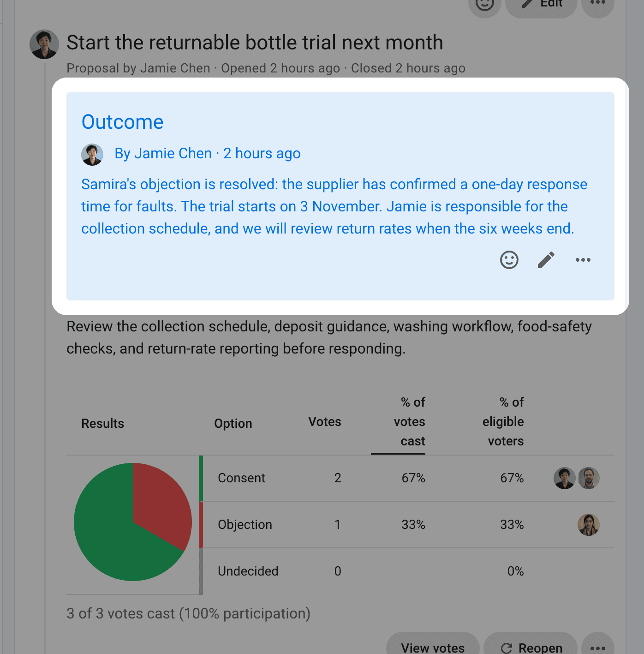
Task: Add emoji reaction to the Outcome
Action: pos(509,260)
